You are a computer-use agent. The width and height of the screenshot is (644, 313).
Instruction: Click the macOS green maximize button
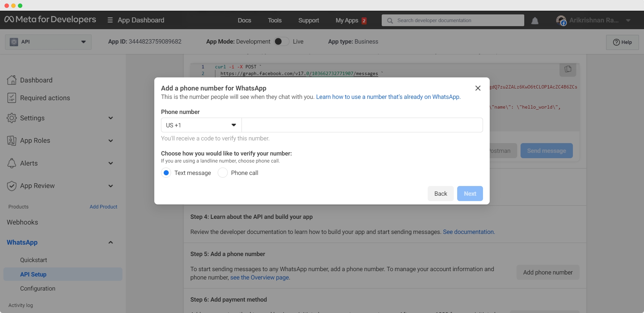[20, 6]
